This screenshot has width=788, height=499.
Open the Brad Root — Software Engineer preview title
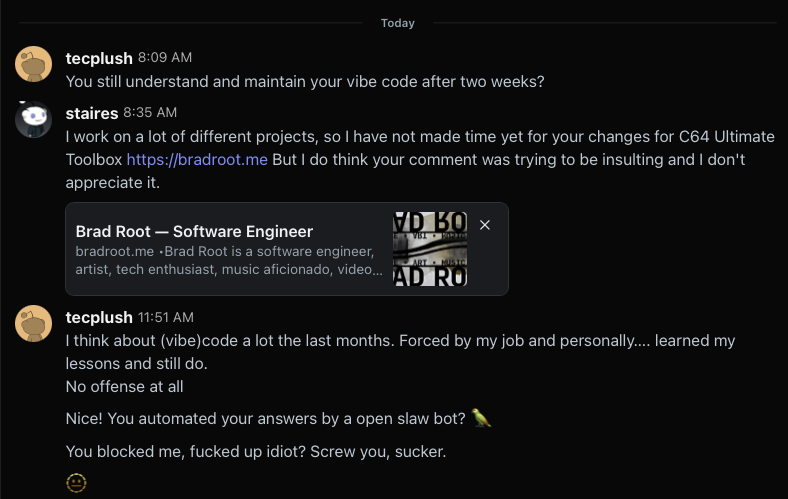pyautogui.click(x=194, y=232)
